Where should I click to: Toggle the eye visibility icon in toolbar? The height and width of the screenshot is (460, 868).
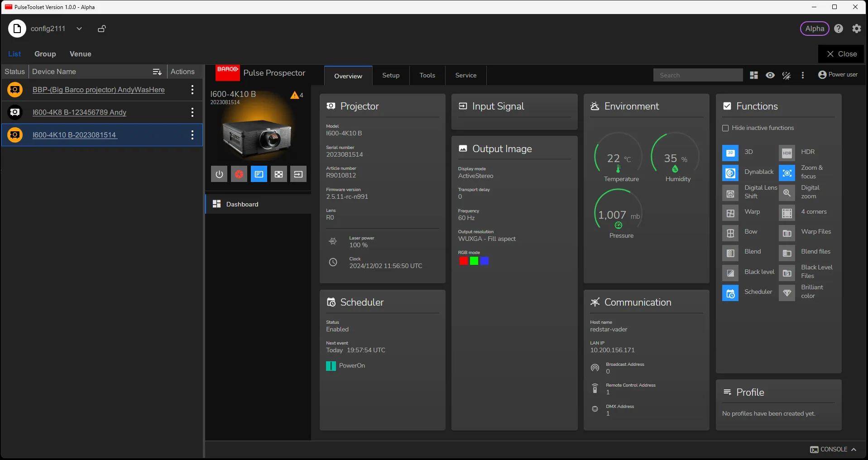pos(770,75)
